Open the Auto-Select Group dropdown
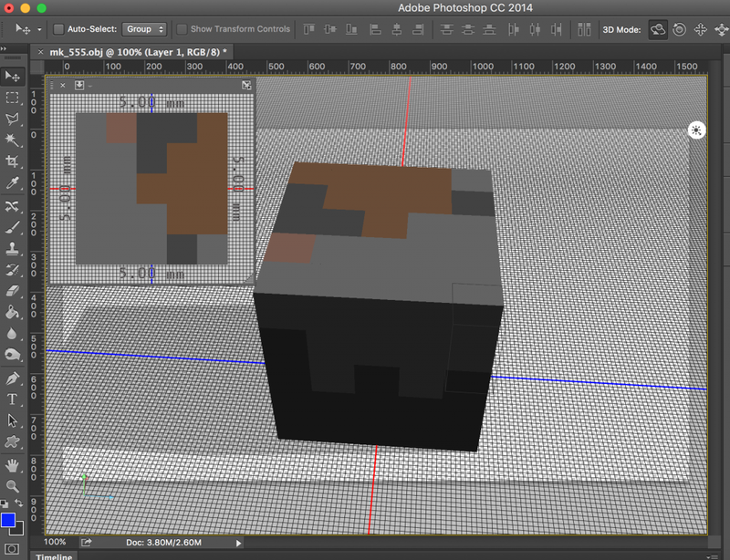Viewport: 730px width, 560px height. click(x=145, y=29)
